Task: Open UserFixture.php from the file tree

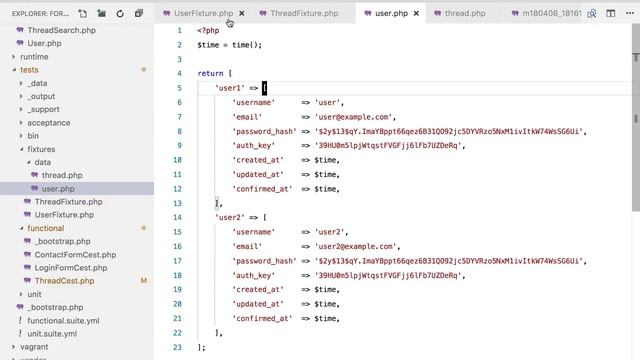Action: [64, 215]
